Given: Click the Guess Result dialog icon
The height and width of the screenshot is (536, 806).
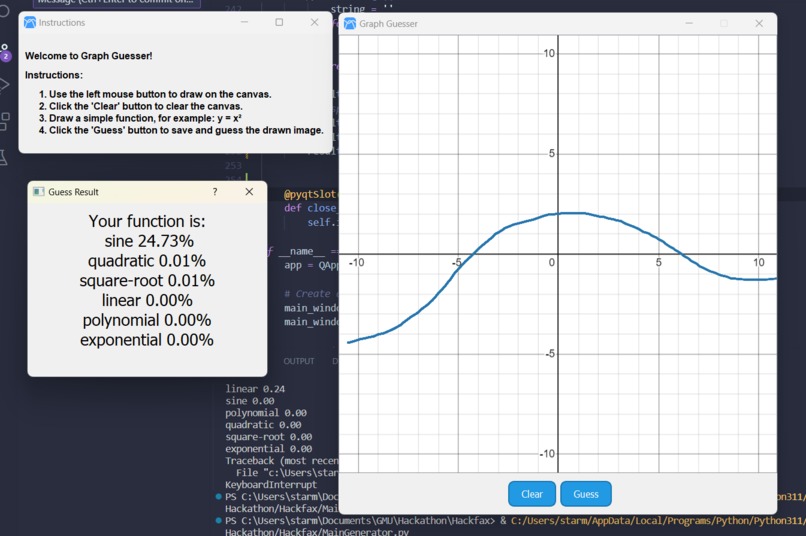Looking at the screenshot, I should pyautogui.click(x=39, y=192).
